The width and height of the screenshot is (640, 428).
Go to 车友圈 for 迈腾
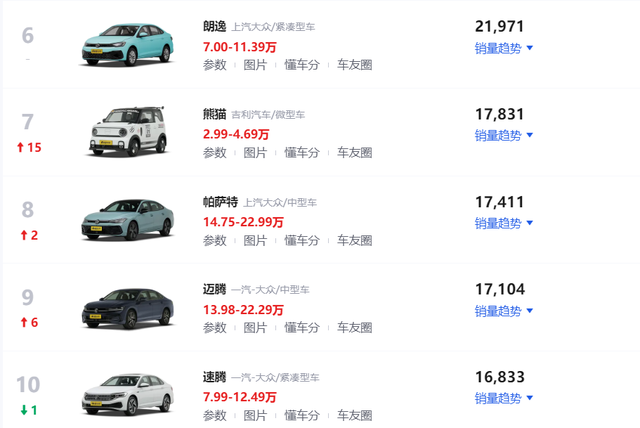[354, 328]
